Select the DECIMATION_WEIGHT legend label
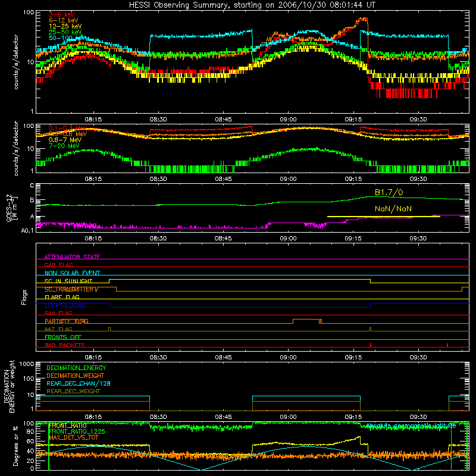Image resolution: width=476 pixels, height=476 pixels. point(76,375)
